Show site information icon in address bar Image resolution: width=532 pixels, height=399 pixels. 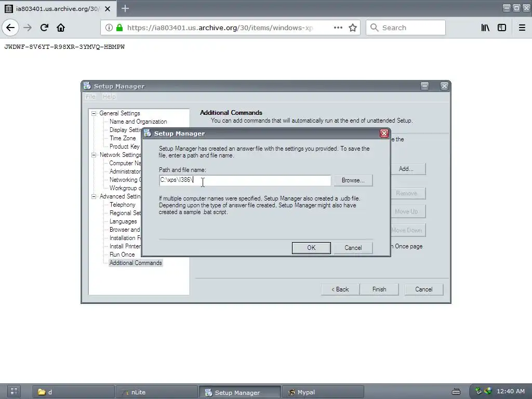pos(109,28)
